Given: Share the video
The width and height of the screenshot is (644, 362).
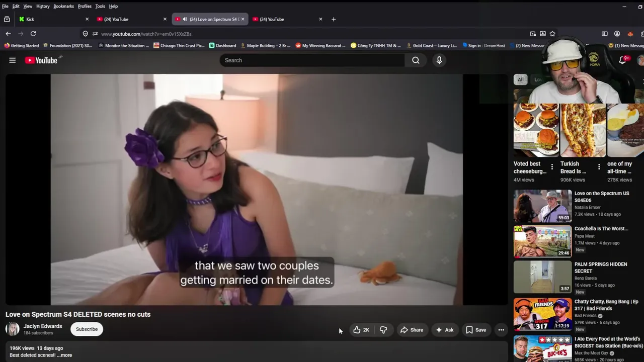Looking at the screenshot, I should tap(411, 330).
